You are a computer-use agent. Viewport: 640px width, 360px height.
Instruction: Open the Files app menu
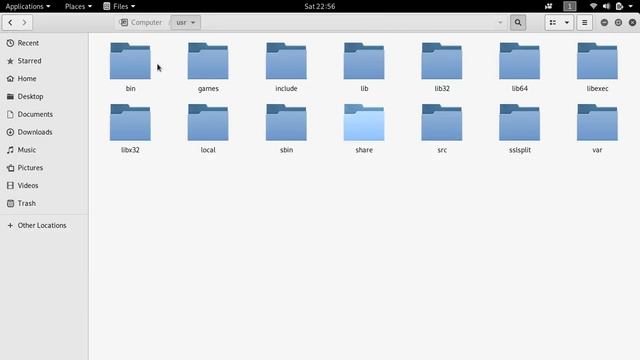(x=119, y=6)
